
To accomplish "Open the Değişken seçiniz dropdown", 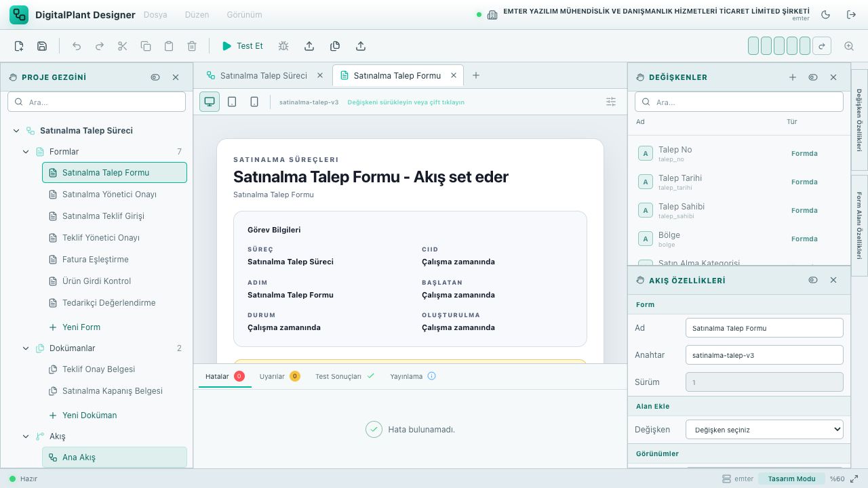I will (x=764, y=430).
